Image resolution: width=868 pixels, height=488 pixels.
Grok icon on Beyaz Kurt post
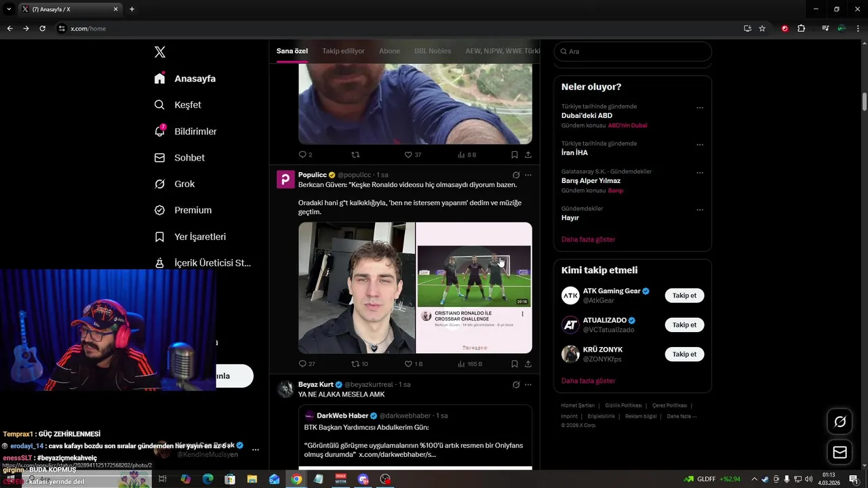516,384
